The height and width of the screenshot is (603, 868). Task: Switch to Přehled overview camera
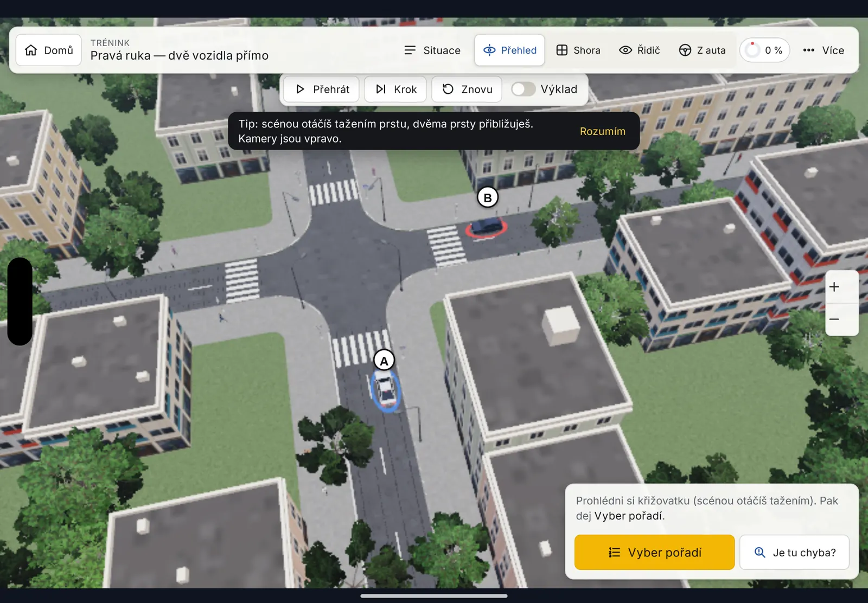pyautogui.click(x=509, y=50)
